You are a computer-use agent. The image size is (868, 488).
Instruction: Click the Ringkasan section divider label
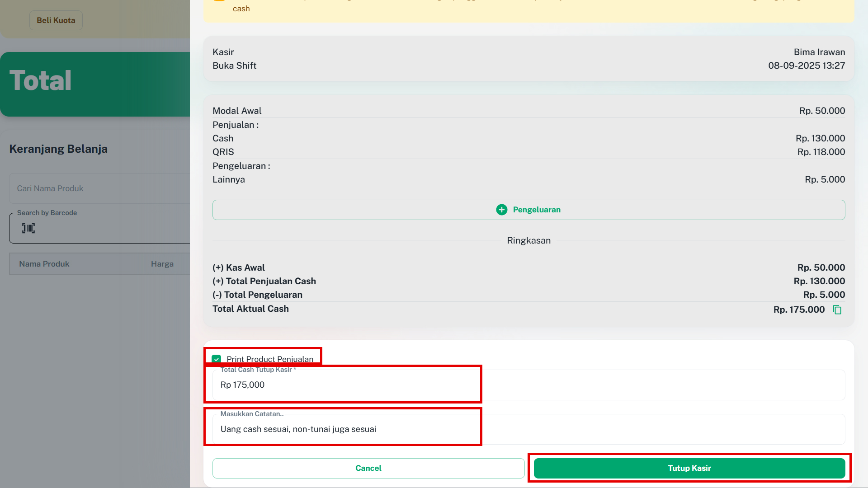point(528,240)
